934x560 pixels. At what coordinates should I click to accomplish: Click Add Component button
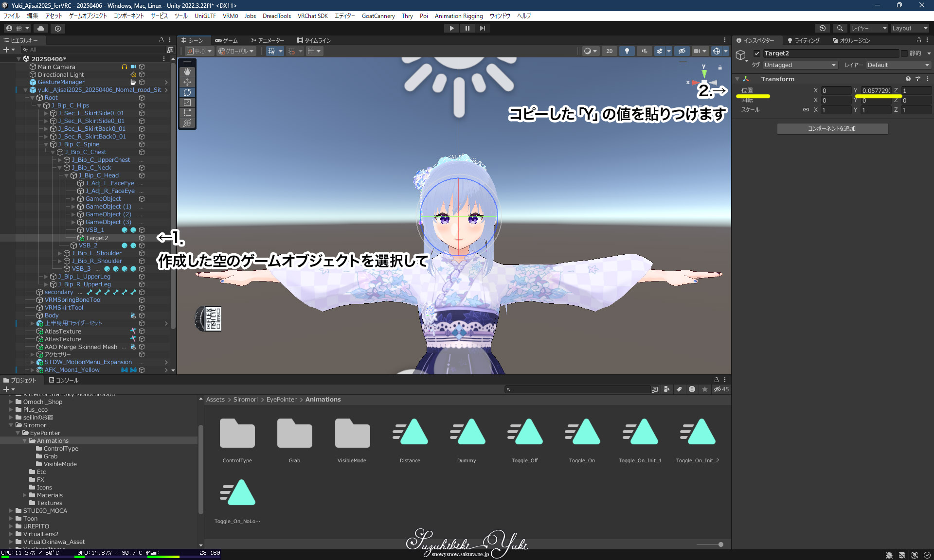click(x=832, y=129)
